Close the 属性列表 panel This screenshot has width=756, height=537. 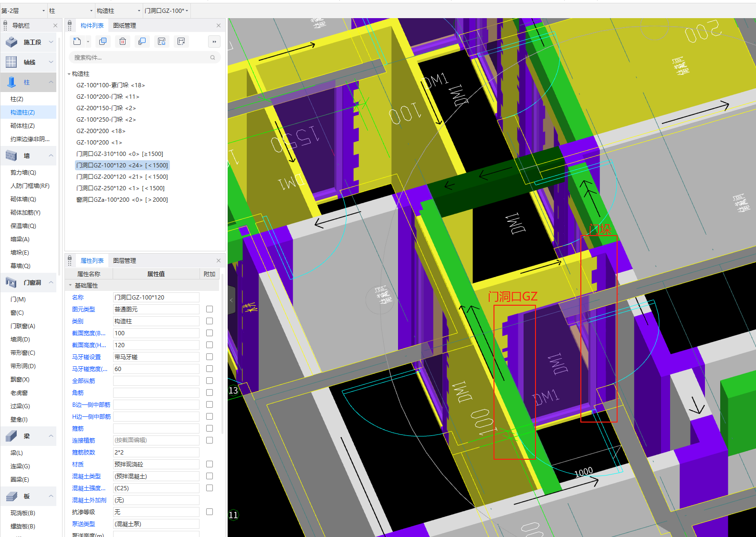(x=219, y=260)
